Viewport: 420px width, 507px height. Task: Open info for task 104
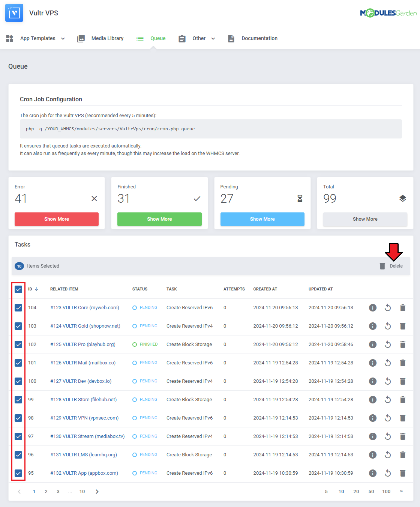point(372,308)
